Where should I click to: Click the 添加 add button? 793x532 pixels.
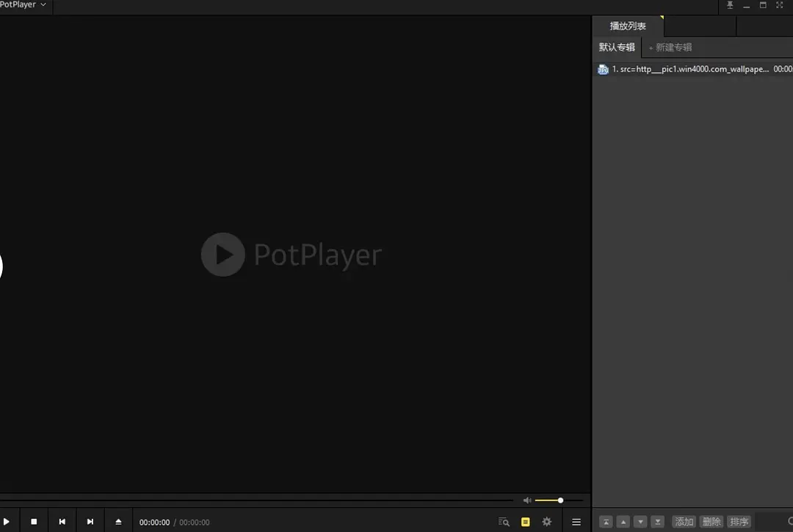pyautogui.click(x=684, y=522)
